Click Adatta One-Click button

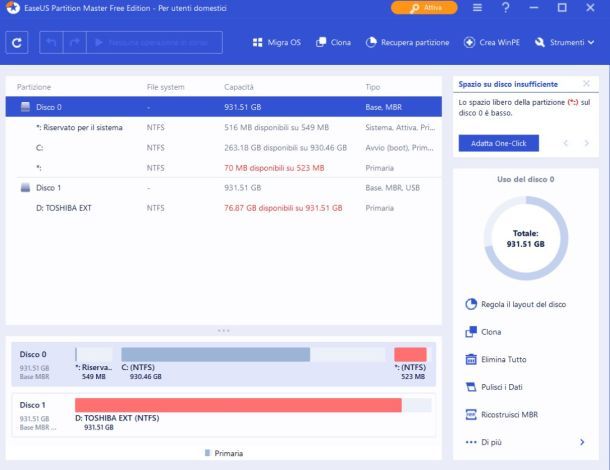[499, 143]
